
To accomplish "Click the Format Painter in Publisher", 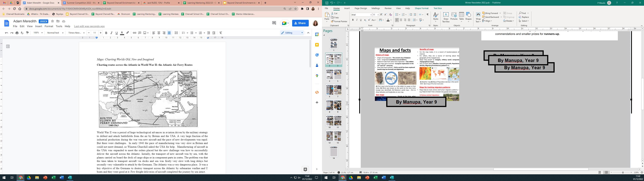I will [339, 21].
